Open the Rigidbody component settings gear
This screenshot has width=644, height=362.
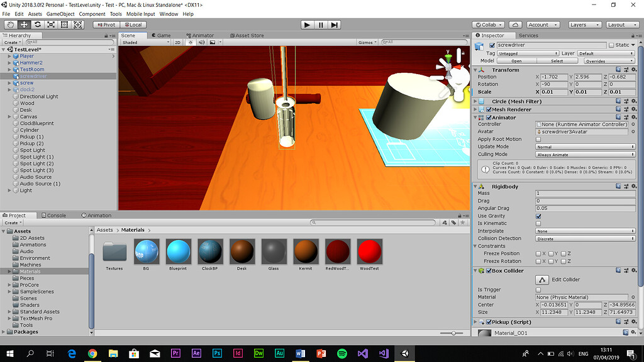tap(633, 186)
